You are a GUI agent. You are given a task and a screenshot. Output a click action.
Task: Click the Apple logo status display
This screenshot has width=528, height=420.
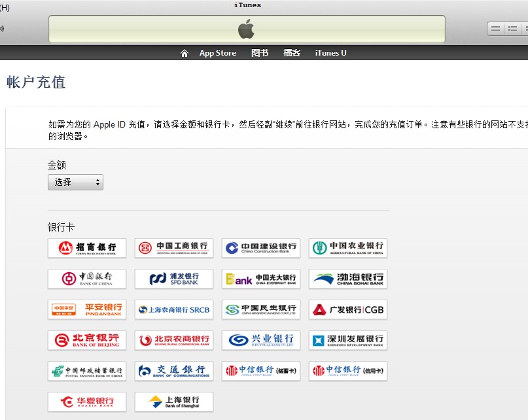247,29
